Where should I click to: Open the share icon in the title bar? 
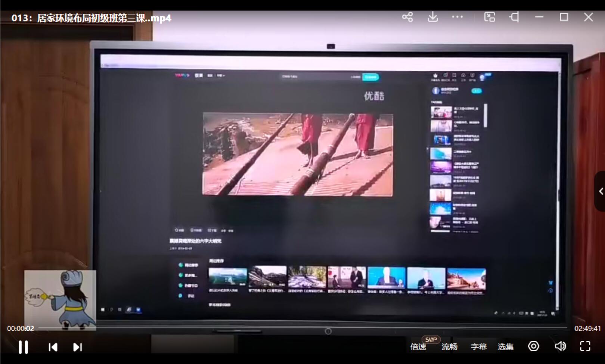(x=407, y=17)
